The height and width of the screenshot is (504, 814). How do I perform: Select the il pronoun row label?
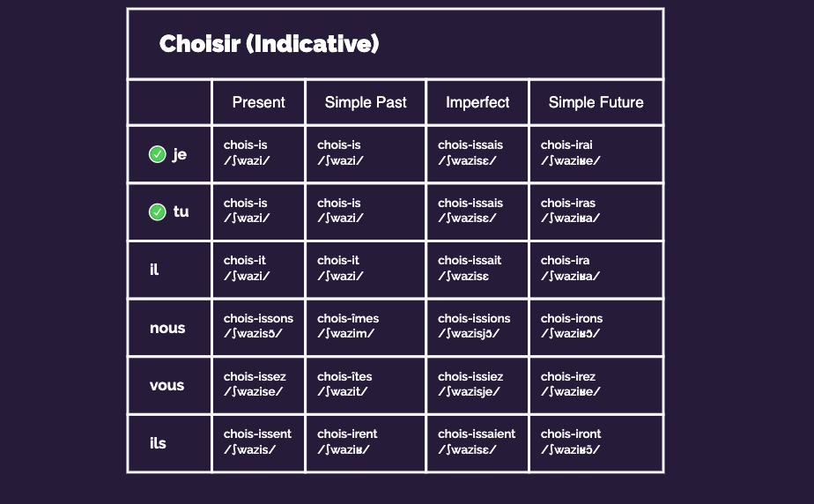point(154,270)
